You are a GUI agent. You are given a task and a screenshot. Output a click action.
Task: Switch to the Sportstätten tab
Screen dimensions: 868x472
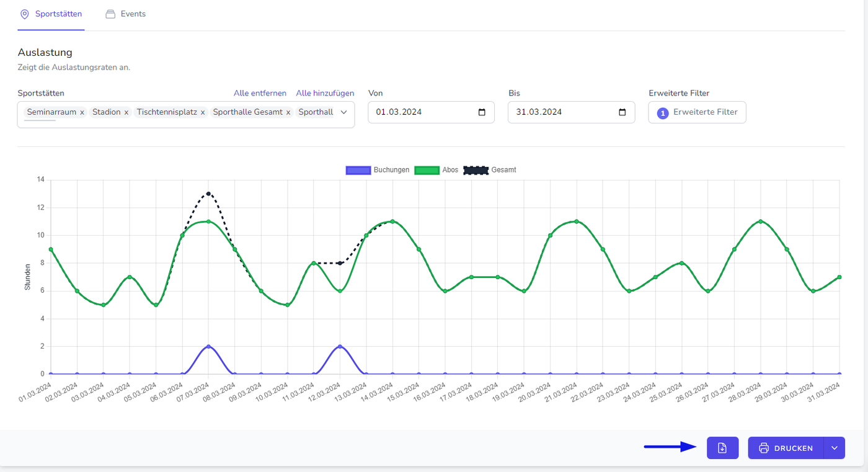[x=51, y=14]
